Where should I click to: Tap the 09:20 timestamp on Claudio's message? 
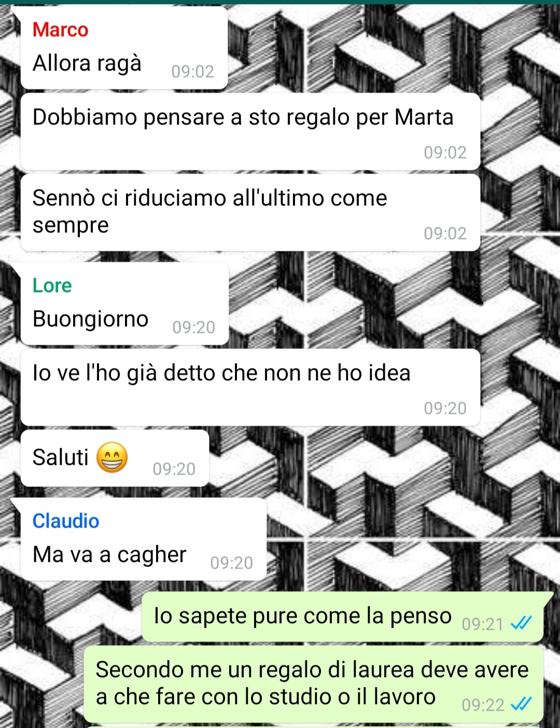[x=232, y=563]
